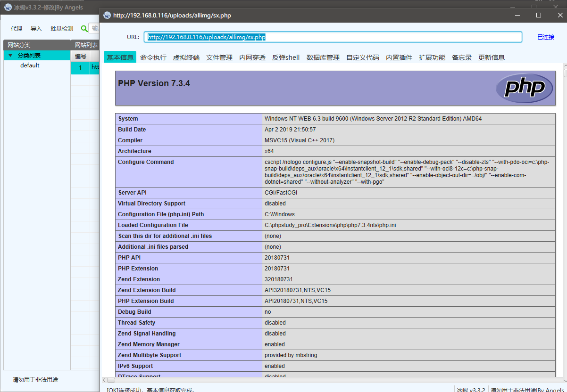Click the 代理 menu in main window

tap(17, 29)
